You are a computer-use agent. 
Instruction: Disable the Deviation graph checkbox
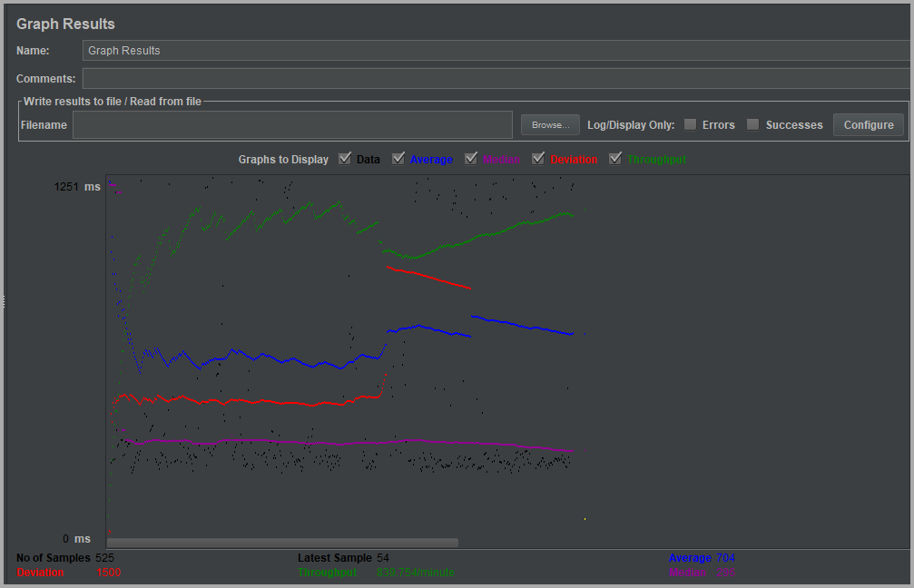pyautogui.click(x=538, y=159)
